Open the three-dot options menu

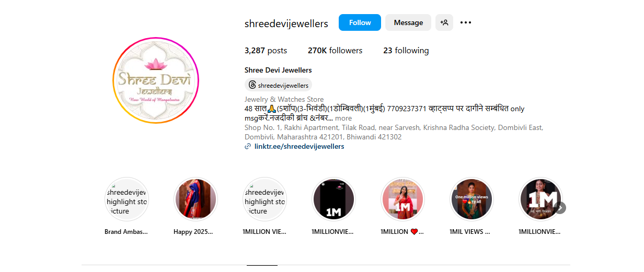[x=466, y=22]
